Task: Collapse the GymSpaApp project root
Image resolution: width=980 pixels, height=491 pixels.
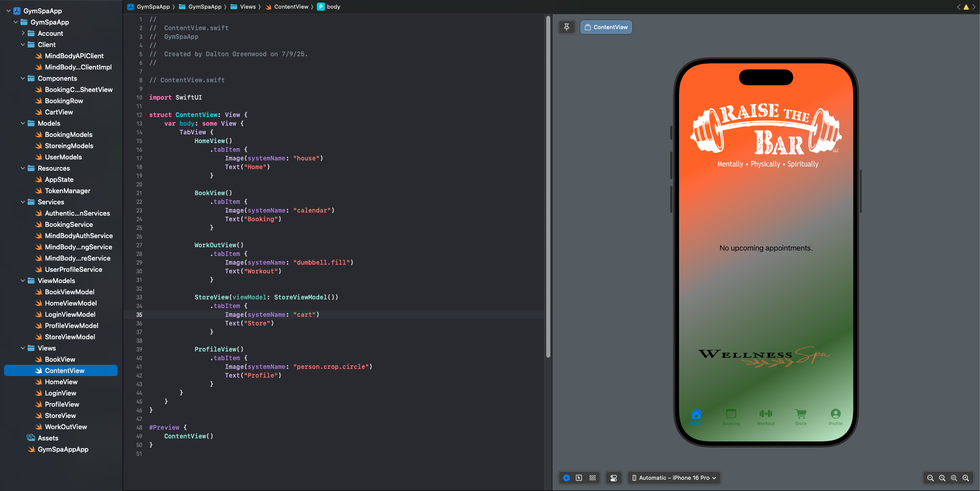Action: (8, 11)
